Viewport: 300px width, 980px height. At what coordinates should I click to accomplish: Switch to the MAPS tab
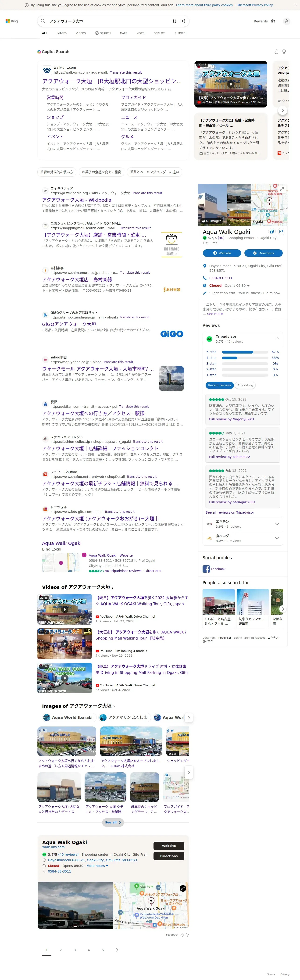(124, 33)
